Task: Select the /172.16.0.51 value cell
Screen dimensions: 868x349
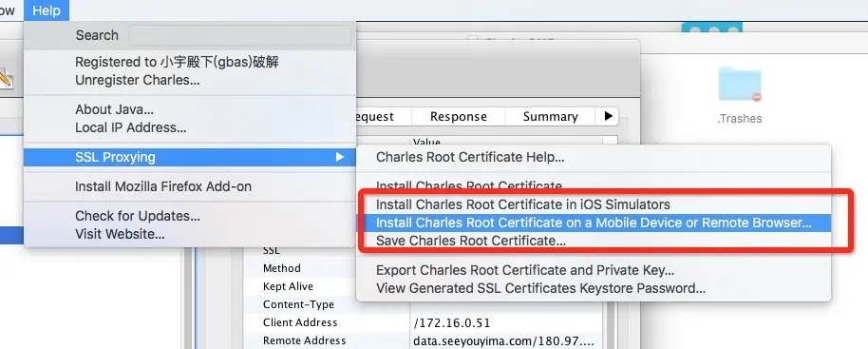Action: (x=452, y=322)
